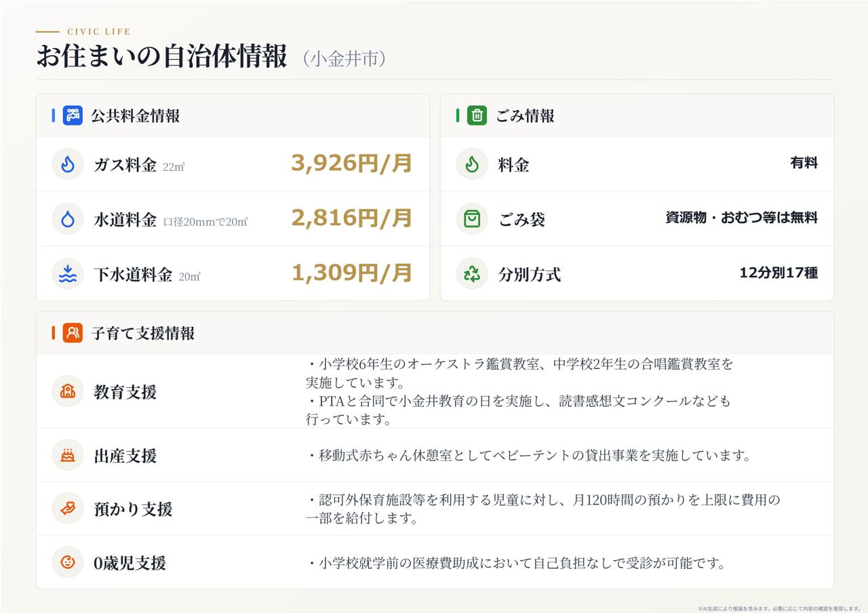Click the 資源物・おむつ等は無料 text
Screen dimensions: 868x613
[741, 218]
